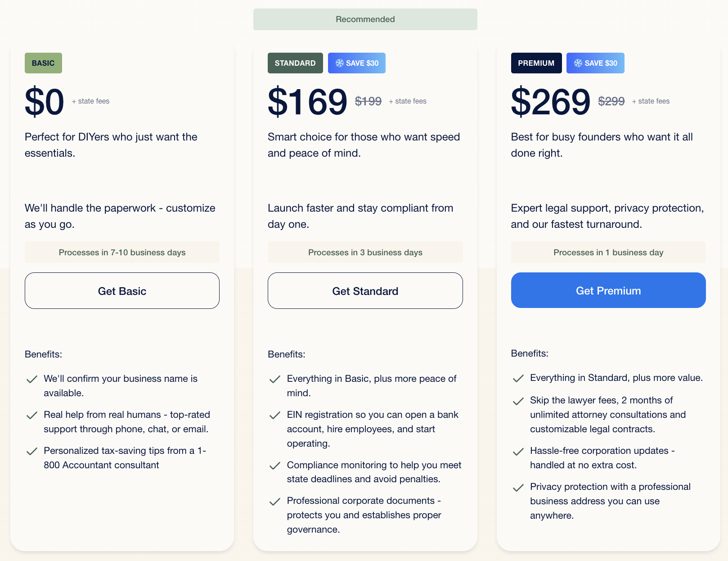The image size is (728, 561).
Task: Click the Get Premium button
Action: (608, 290)
